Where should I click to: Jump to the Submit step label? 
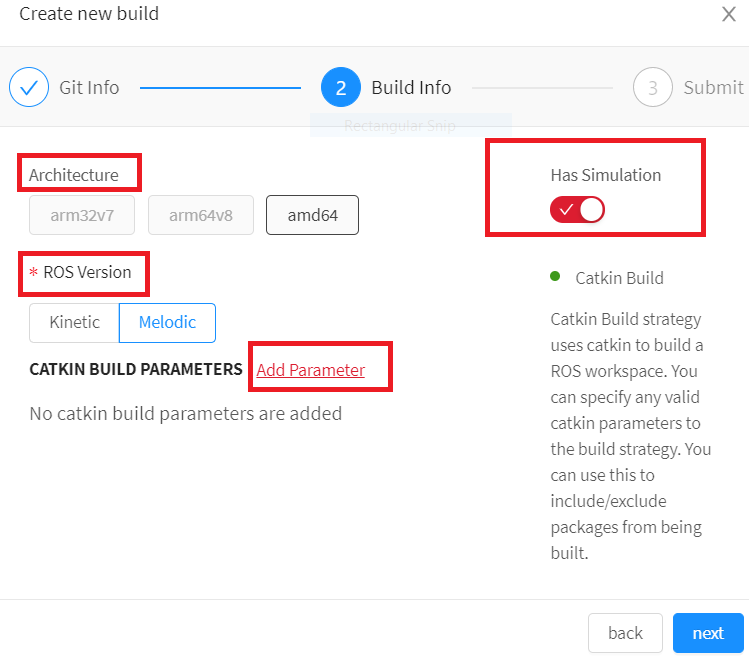(x=713, y=87)
